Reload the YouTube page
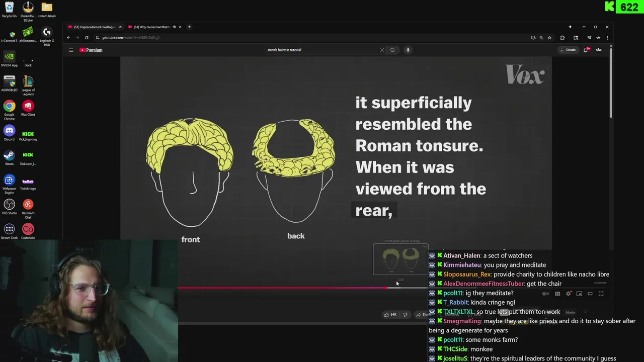 coord(87,38)
